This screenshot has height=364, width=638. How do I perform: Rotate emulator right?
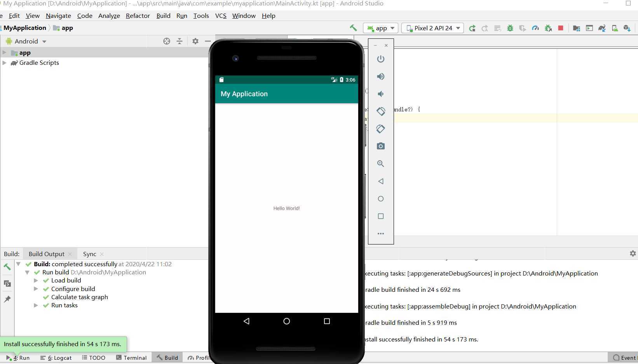pyautogui.click(x=381, y=129)
